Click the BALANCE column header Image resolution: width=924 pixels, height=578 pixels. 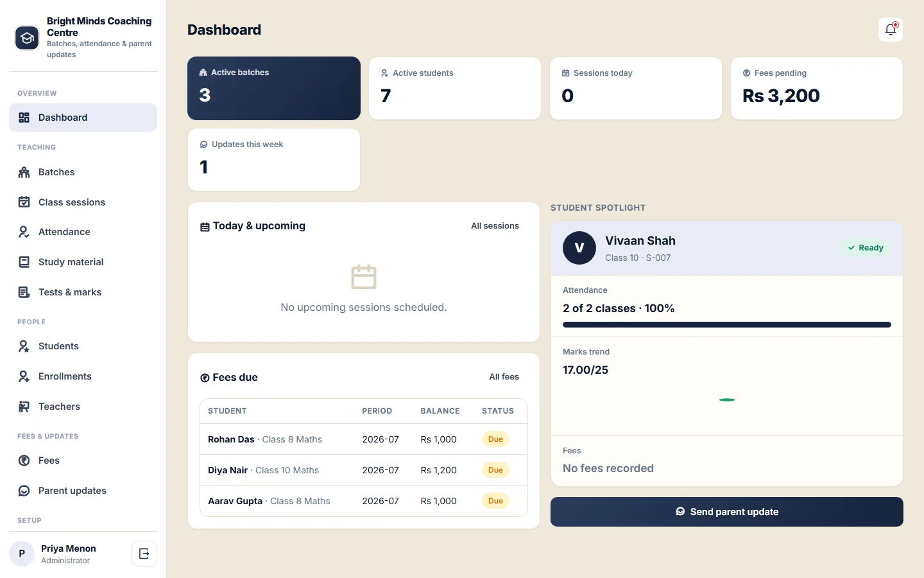(x=440, y=411)
